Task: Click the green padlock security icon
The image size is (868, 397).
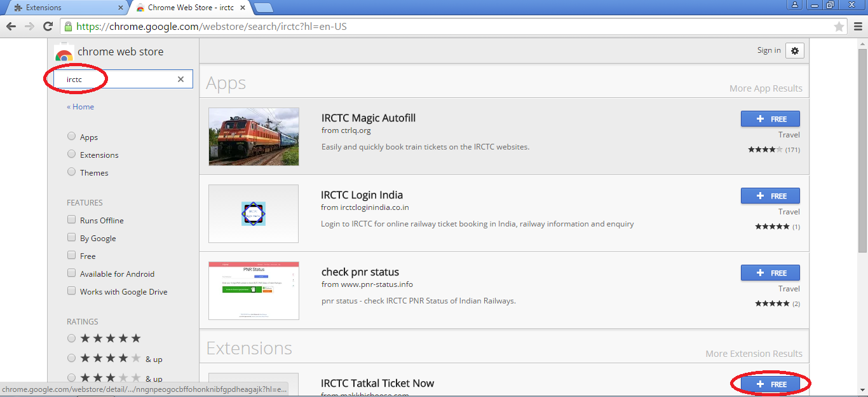Action: pos(68,27)
